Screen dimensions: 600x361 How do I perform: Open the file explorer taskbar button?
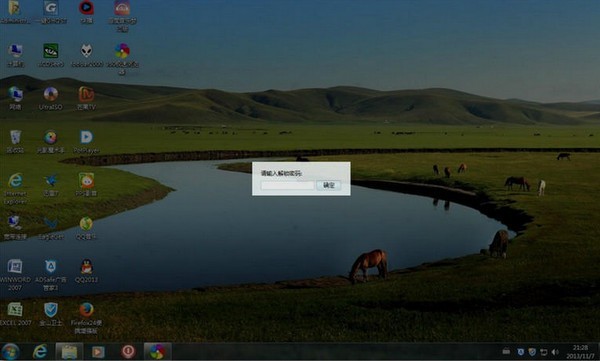click(69, 352)
